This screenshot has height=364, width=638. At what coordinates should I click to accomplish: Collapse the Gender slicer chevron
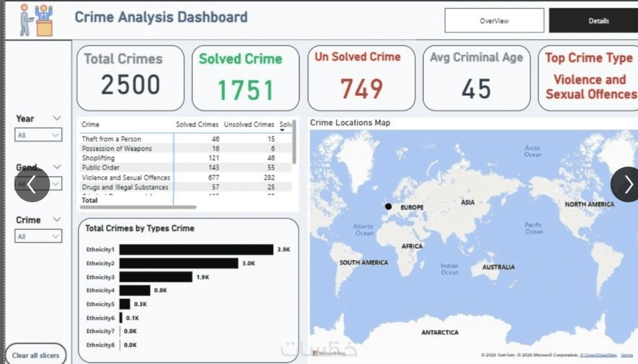pos(57,167)
